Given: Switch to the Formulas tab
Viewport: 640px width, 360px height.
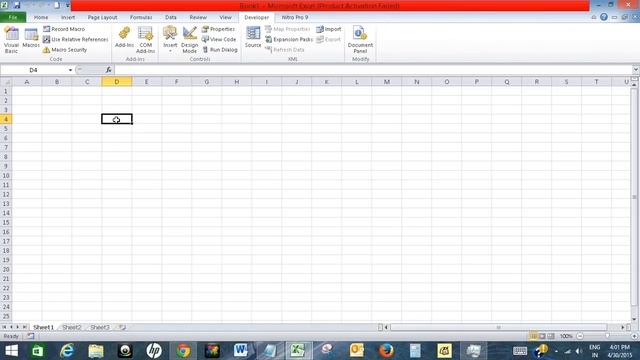Looking at the screenshot, I should tap(141, 17).
